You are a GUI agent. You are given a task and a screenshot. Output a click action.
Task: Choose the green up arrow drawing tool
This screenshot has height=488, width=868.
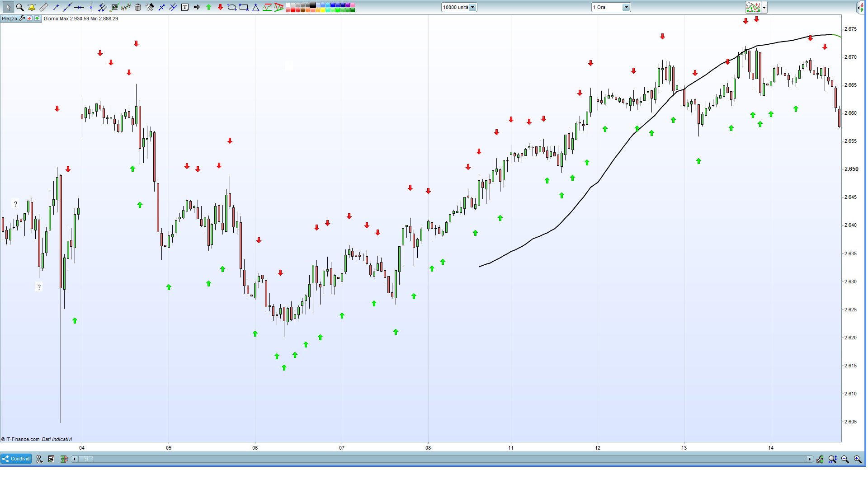208,7
